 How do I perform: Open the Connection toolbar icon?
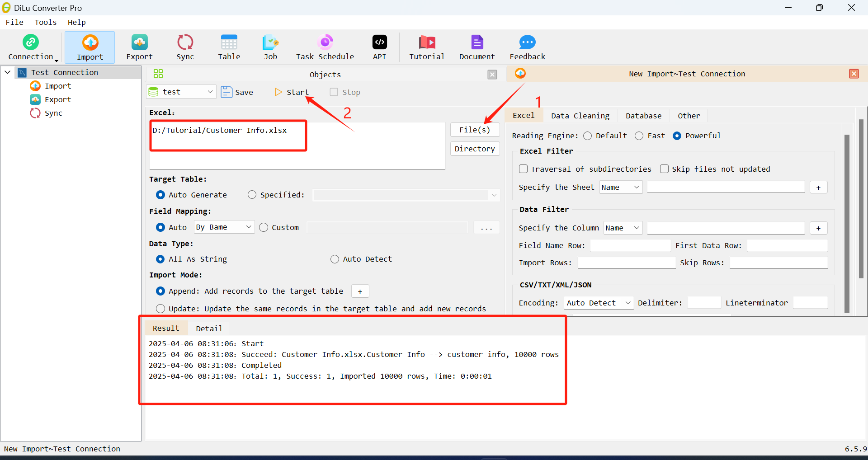pos(31,42)
